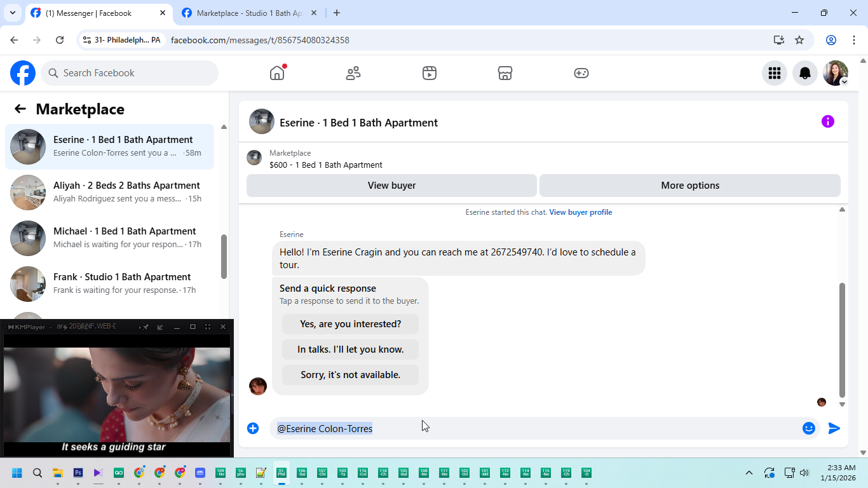
Task: Click the plus icon to add attachments
Action: [x=253, y=428]
